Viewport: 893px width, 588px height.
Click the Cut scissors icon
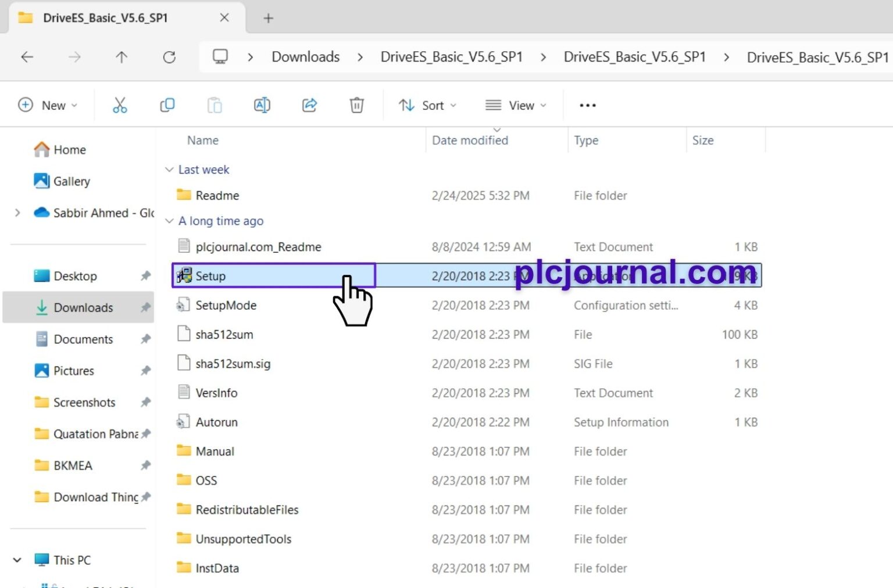(120, 105)
